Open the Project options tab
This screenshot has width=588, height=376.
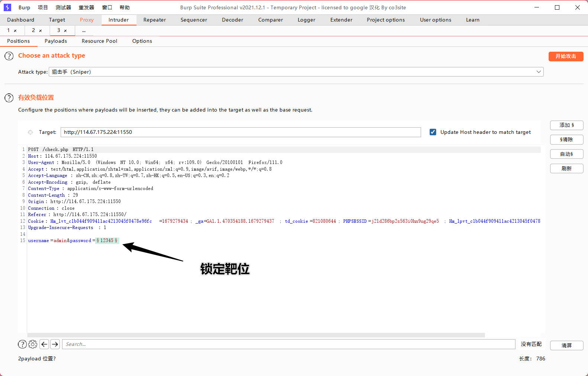click(x=386, y=20)
